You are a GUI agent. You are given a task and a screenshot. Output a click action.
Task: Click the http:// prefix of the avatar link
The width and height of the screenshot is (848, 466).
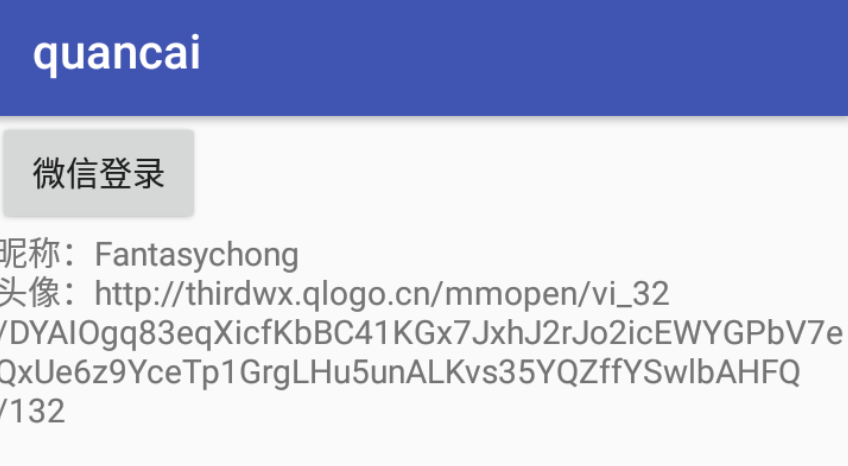tap(141, 294)
